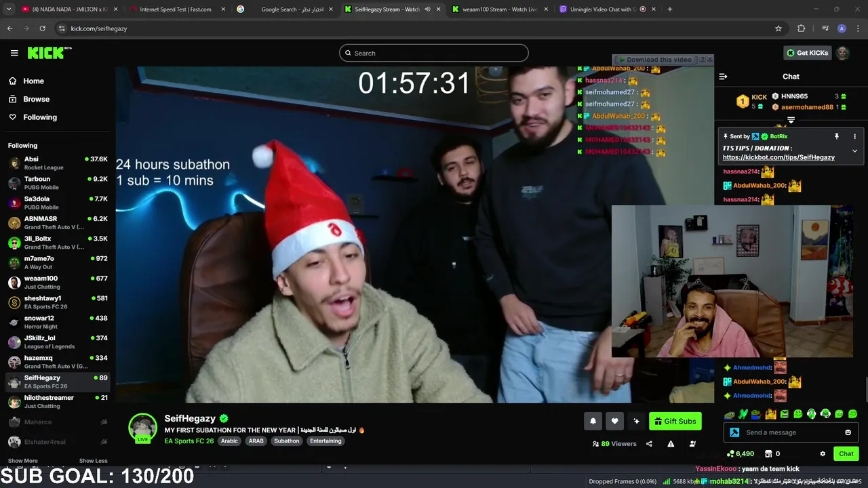Open sheshtawy1 channel in Following list
Viewport: 868px width, 488px height.
58,302
